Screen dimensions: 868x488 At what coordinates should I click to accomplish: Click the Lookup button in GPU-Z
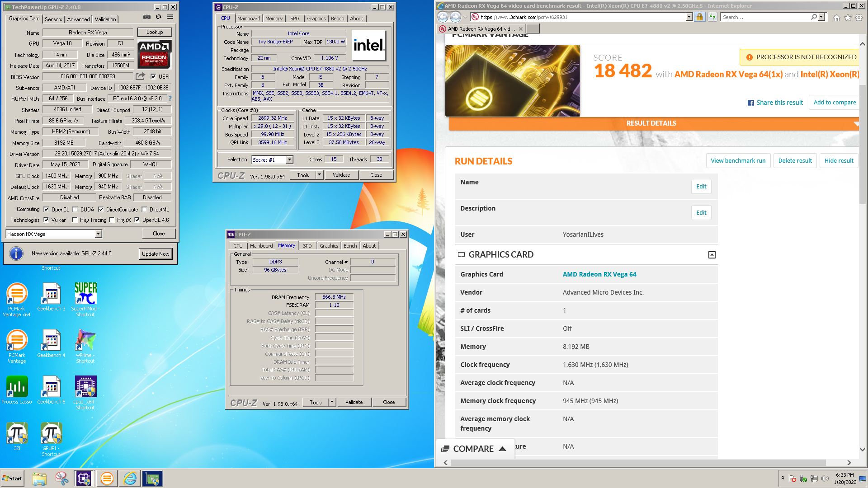(x=155, y=32)
